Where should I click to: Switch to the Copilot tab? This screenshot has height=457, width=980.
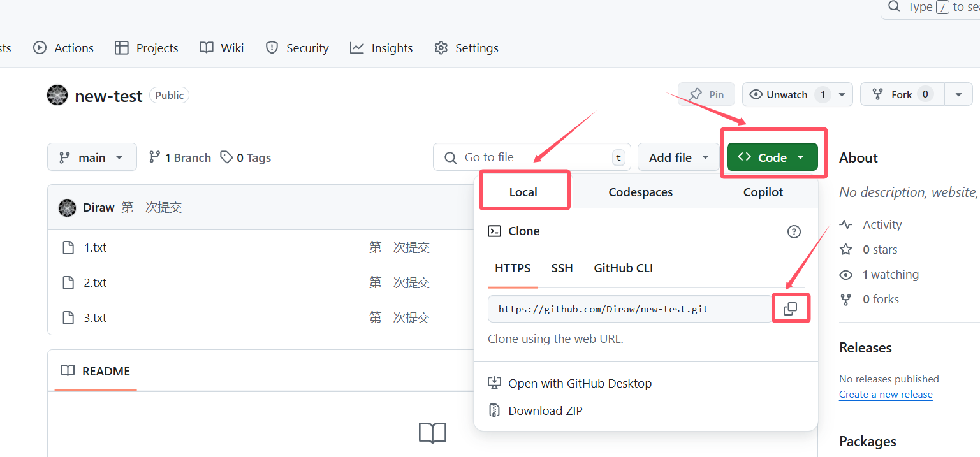(763, 192)
